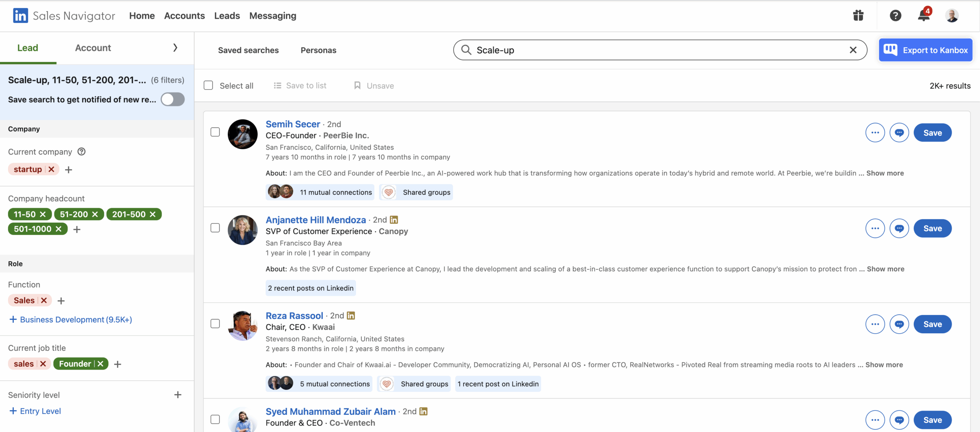Click LinkedIn badge next to Reza Rassool
Image resolution: width=980 pixels, height=432 pixels.
(x=351, y=315)
